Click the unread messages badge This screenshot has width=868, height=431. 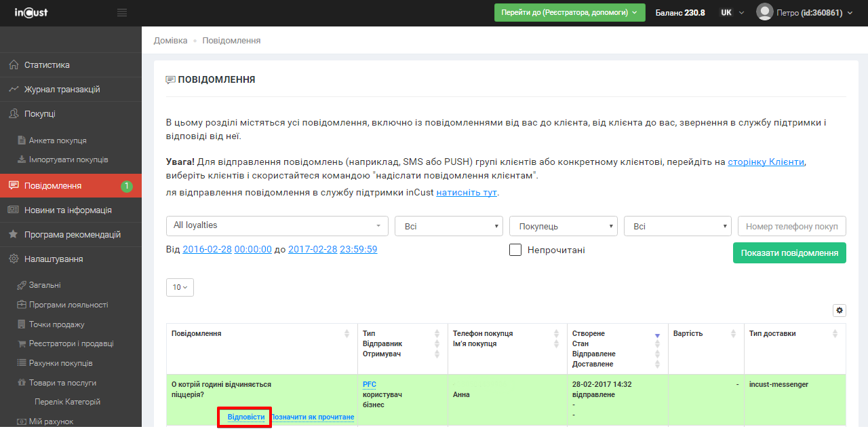(x=126, y=186)
